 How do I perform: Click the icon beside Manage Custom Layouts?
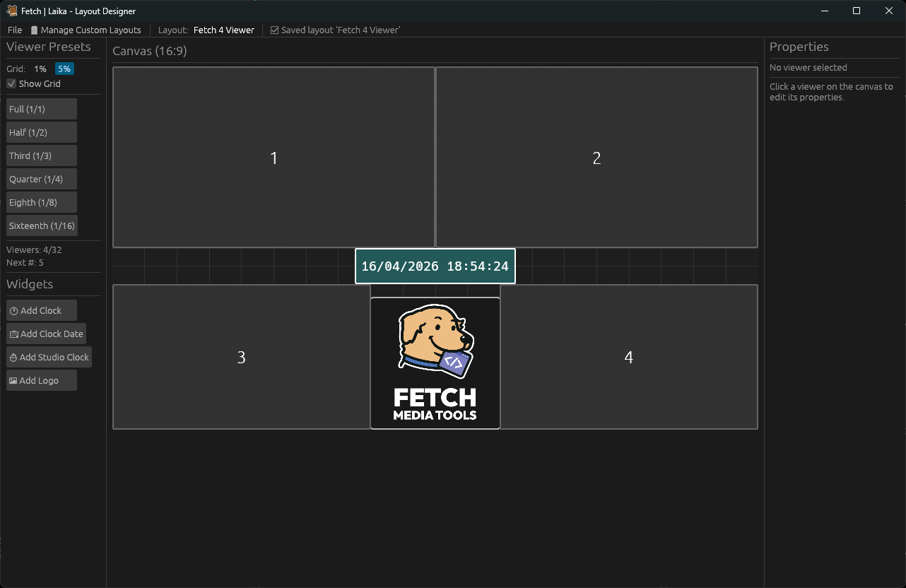click(35, 30)
